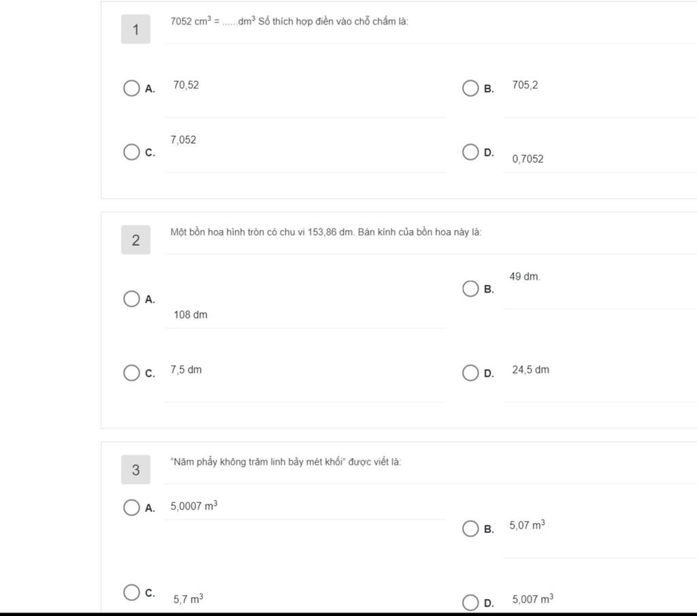Select option D 24,5 dm in question 2
Image resolution: width=697 pixels, height=616 pixels.
click(x=470, y=372)
